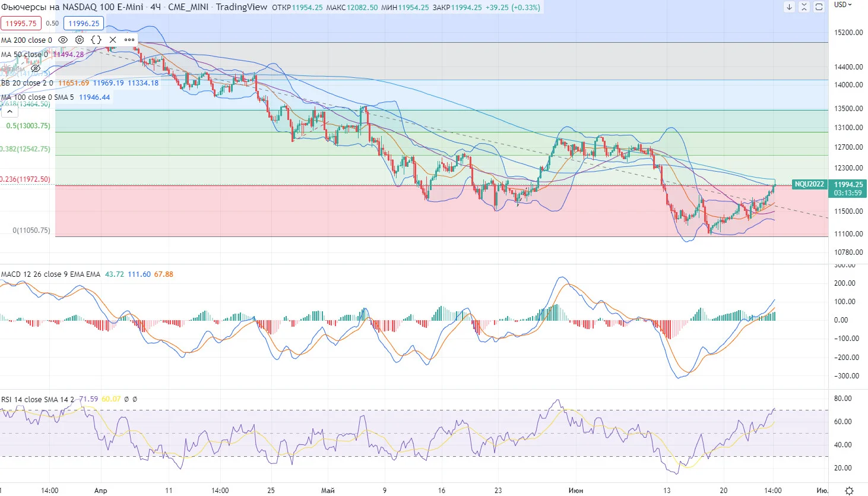Click the NQU2022 symbol price label
The image size is (868, 496).
coord(809,184)
